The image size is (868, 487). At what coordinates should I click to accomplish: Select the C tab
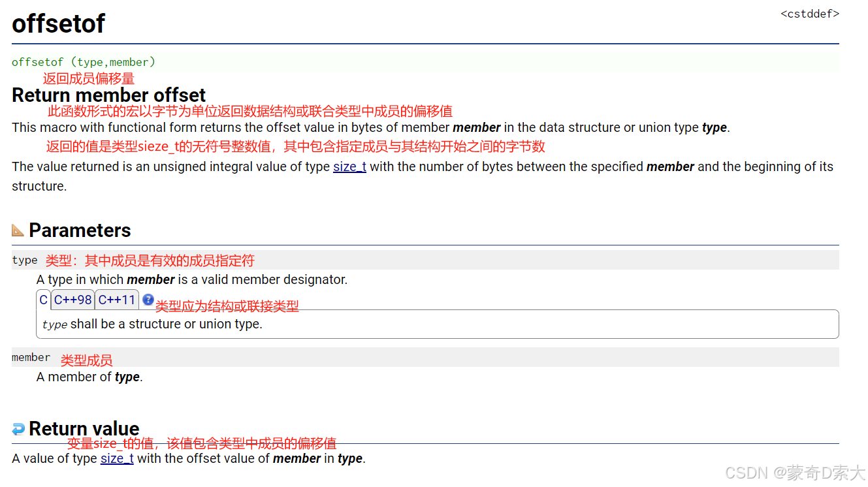[x=44, y=300]
